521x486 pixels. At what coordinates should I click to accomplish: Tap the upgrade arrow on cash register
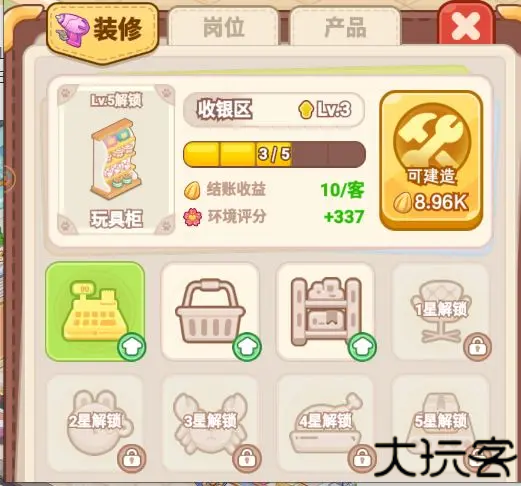click(x=132, y=347)
